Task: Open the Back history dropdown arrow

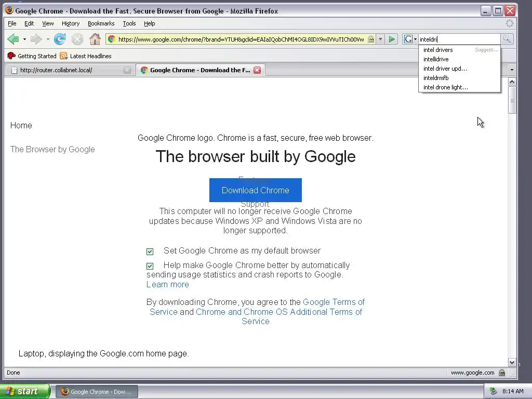Action: pos(24,39)
